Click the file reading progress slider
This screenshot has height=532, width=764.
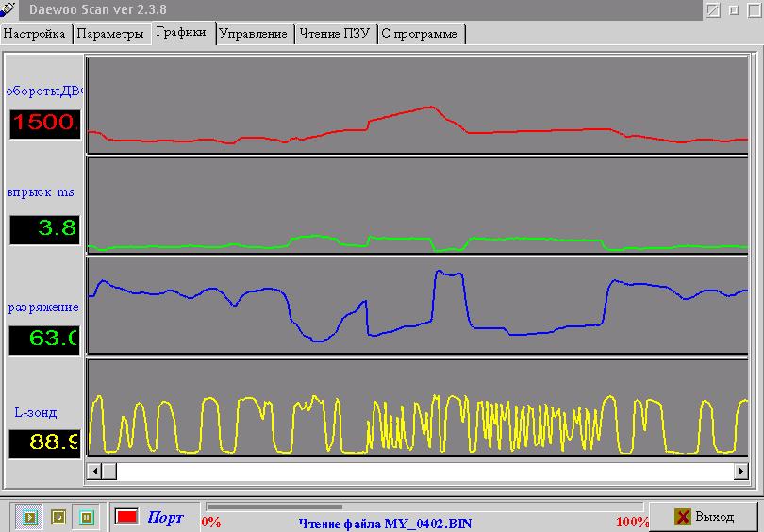275,507
